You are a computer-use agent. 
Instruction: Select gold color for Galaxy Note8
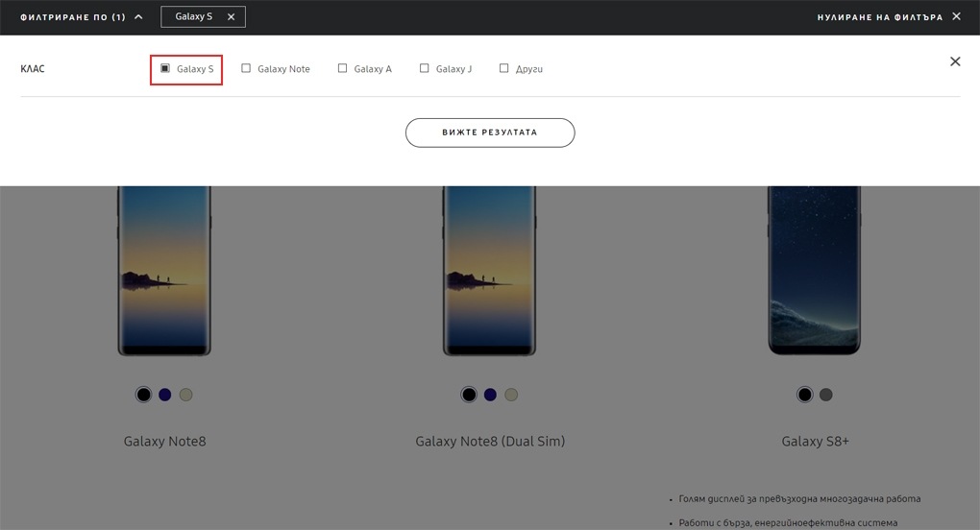click(x=185, y=395)
